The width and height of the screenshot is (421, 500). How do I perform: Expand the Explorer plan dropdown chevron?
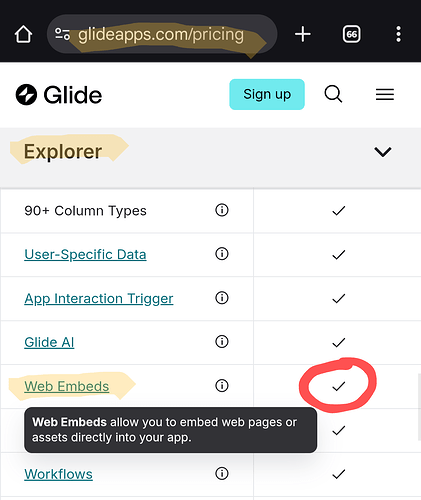pos(383,152)
